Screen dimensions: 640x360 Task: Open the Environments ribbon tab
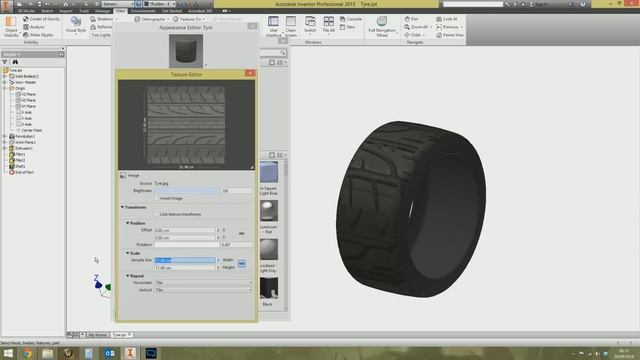(143, 11)
